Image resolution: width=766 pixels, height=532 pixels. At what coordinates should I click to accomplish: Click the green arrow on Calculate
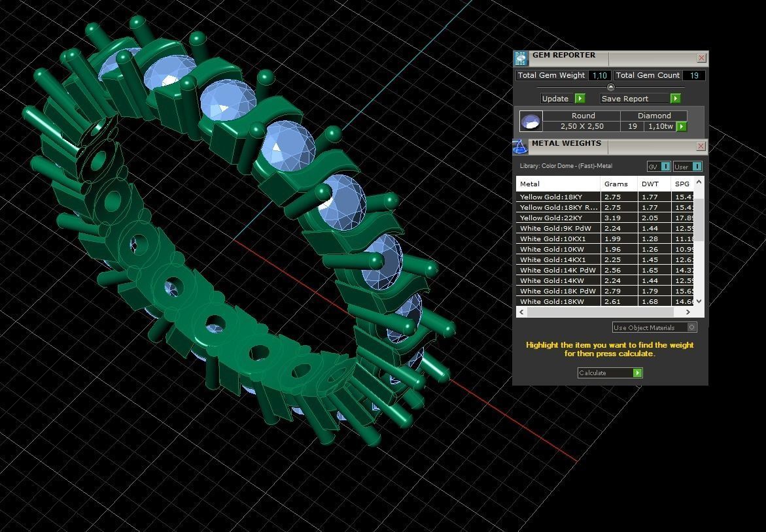[x=638, y=373]
